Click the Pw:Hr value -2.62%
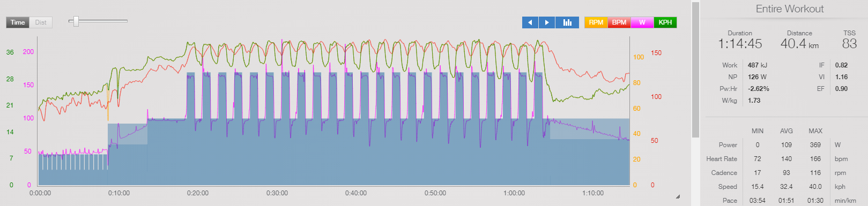 click(x=759, y=89)
